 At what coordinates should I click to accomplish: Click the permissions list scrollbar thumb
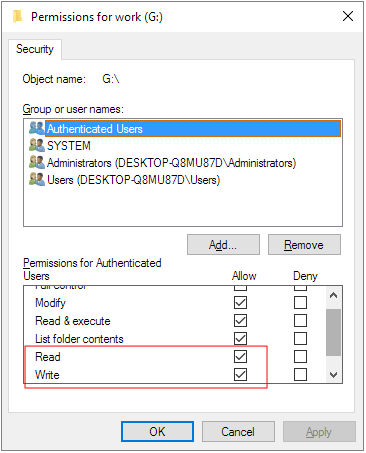(333, 332)
